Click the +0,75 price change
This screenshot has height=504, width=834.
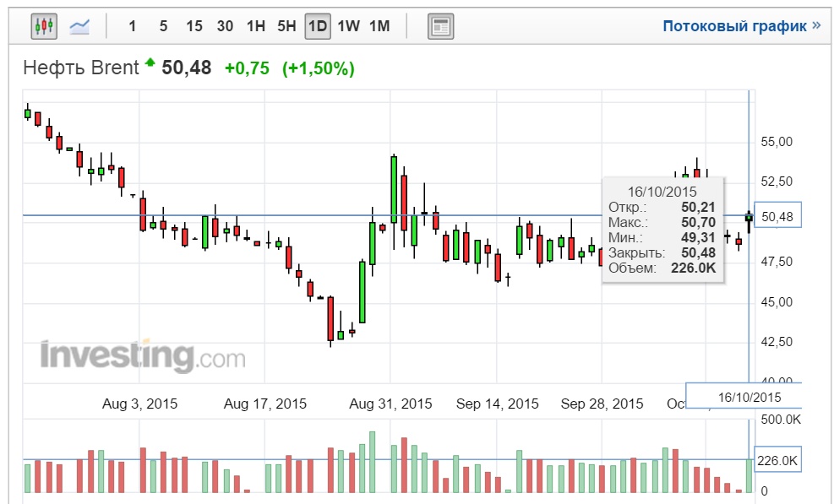tap(248, 68)
